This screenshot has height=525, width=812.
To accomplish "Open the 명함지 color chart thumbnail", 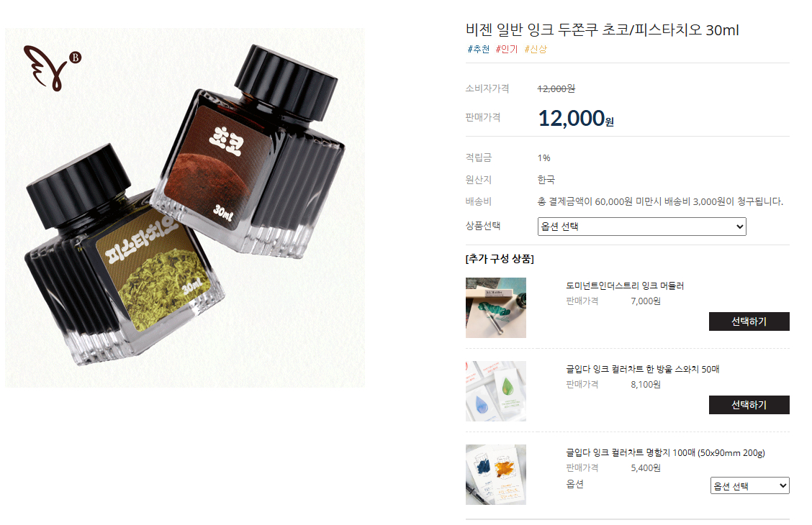I will point(495,475).
